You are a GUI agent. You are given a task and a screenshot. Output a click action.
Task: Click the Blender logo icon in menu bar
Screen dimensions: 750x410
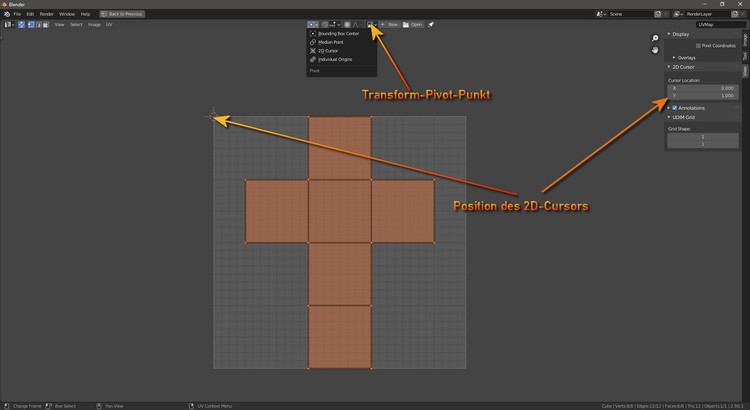[6, 14]
